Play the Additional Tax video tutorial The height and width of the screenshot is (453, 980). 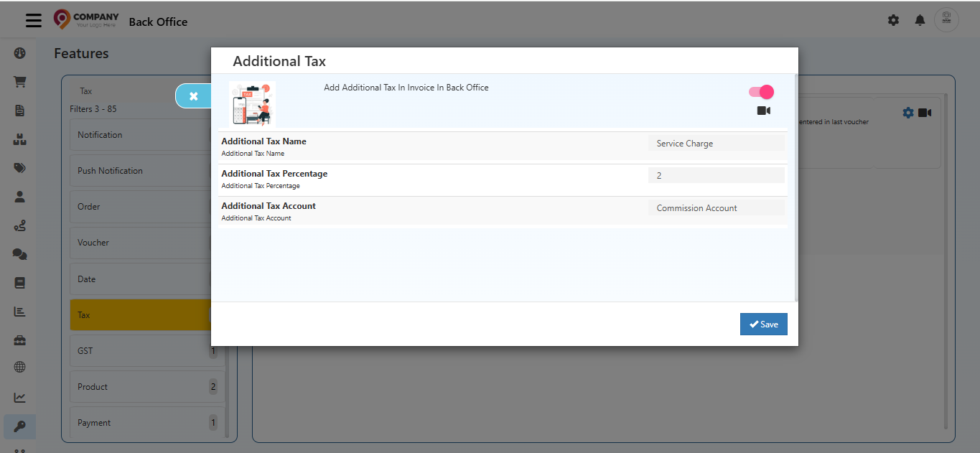[764, 111]
